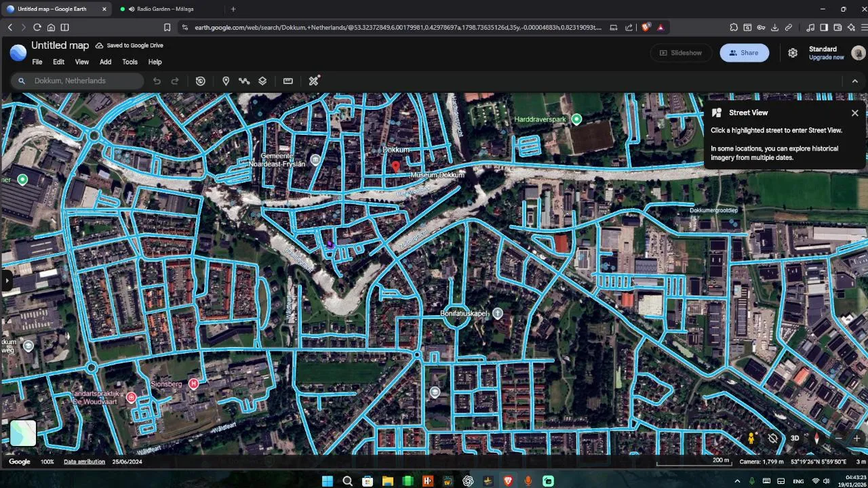Open the Help menu
Image resolution: width=868 pixels, height=488 pixels.
(x=155, y=62)
